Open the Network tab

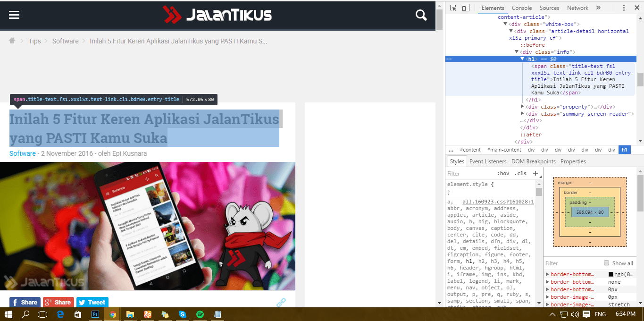click(x=577, y=8)
